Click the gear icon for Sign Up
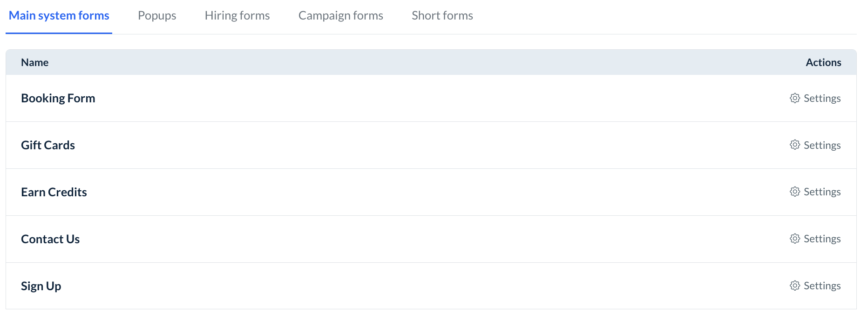Screen dimensions: 868x320 pyautogui.click(x=795, y=286)
